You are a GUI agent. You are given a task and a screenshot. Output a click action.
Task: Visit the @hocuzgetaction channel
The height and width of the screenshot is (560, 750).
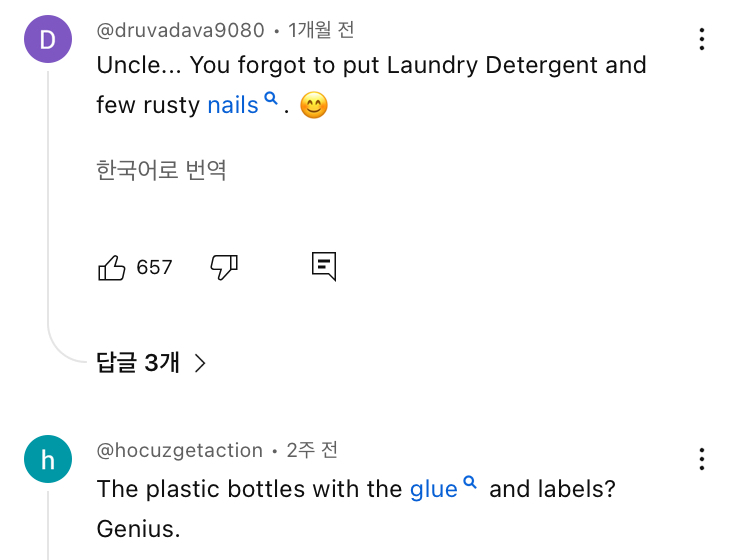pos(179,451)
